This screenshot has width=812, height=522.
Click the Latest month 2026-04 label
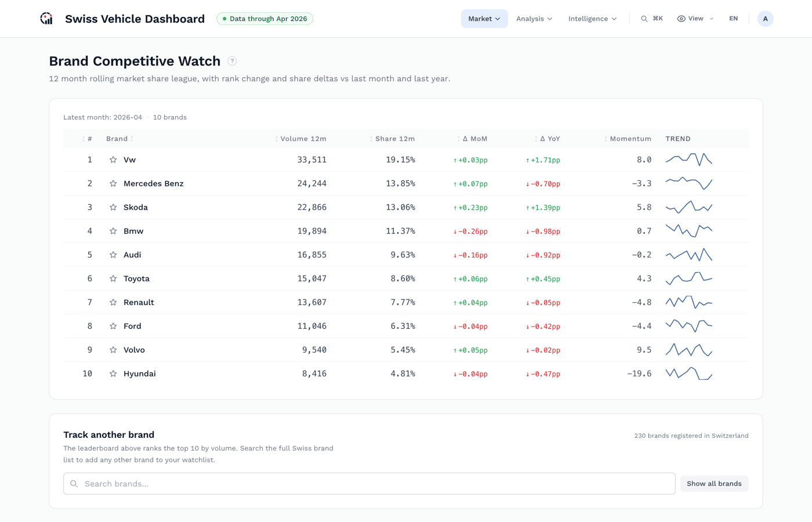click(x=103, y=117)
